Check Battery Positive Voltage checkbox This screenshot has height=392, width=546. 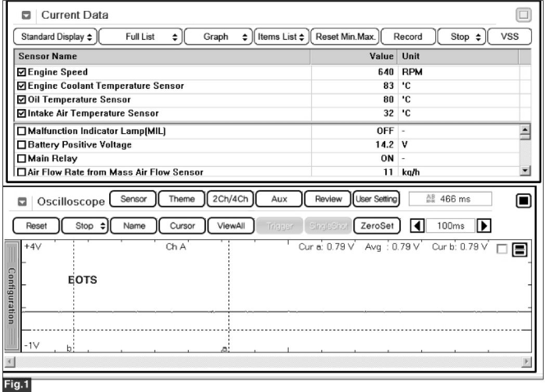(x=22, y=145)
